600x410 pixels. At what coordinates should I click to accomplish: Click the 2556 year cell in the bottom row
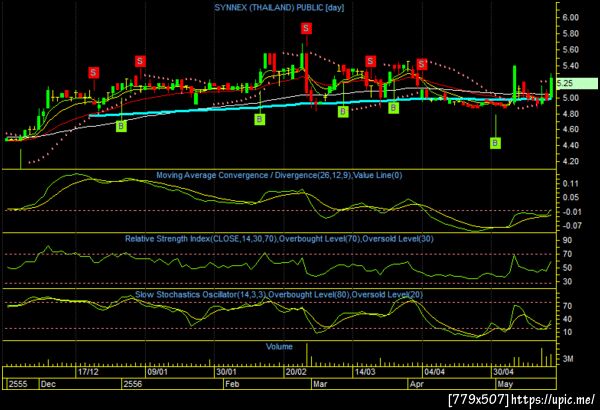tap(172, 384)
